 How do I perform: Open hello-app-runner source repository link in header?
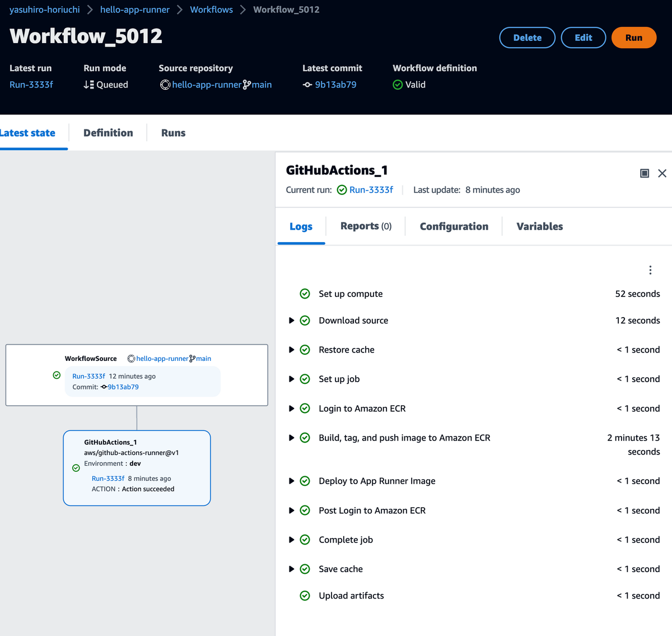(207, 85)
